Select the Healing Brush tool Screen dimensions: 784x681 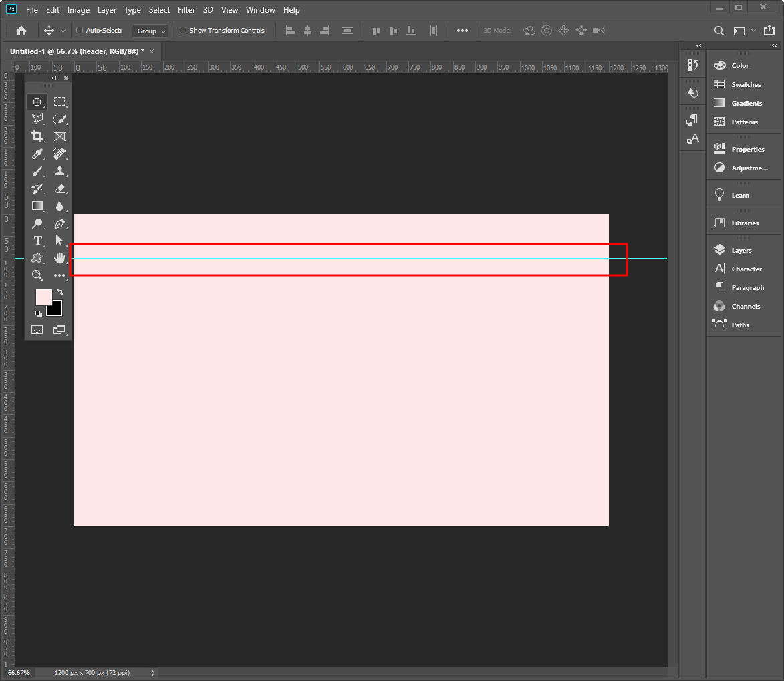point(59,154)
